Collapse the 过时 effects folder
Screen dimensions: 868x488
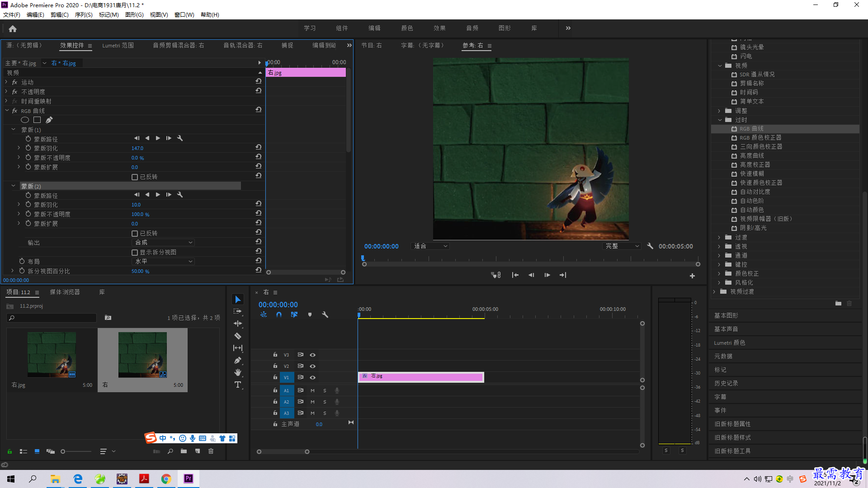(x=720, y=120)
